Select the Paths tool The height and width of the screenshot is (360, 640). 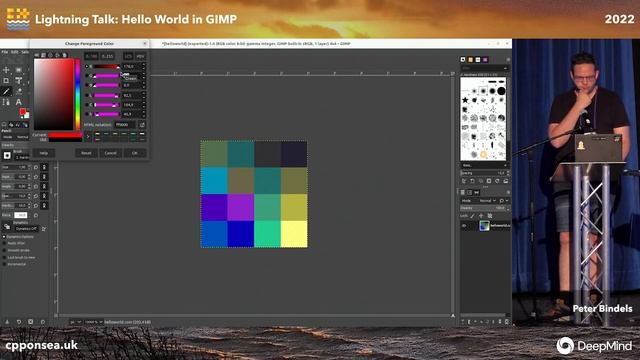tap(6, 102)
